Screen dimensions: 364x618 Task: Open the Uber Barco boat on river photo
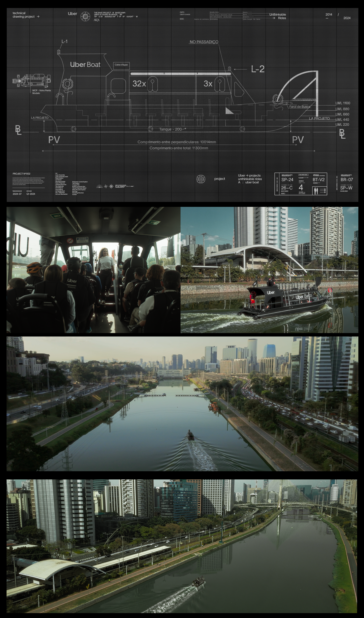point(269,270)
